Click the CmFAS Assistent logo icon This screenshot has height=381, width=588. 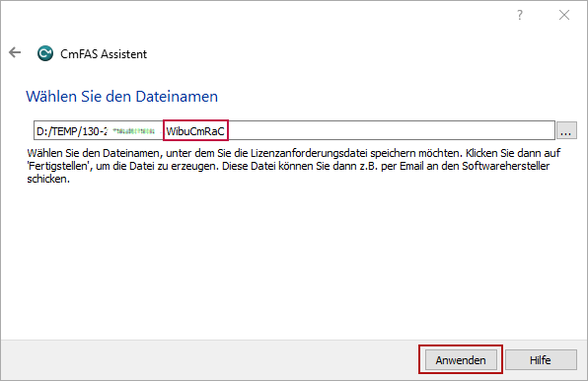45,53
